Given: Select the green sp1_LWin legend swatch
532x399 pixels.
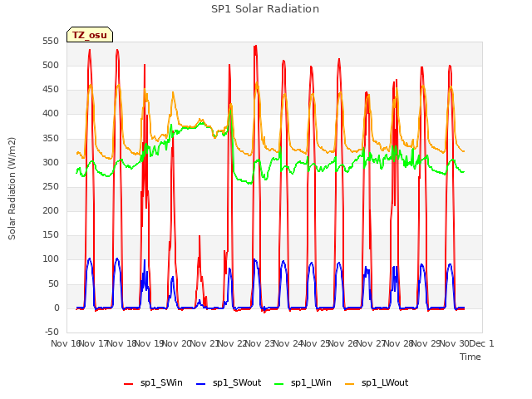Looking at the screenshot, I should pyautogui.click(x=279, y=384).
